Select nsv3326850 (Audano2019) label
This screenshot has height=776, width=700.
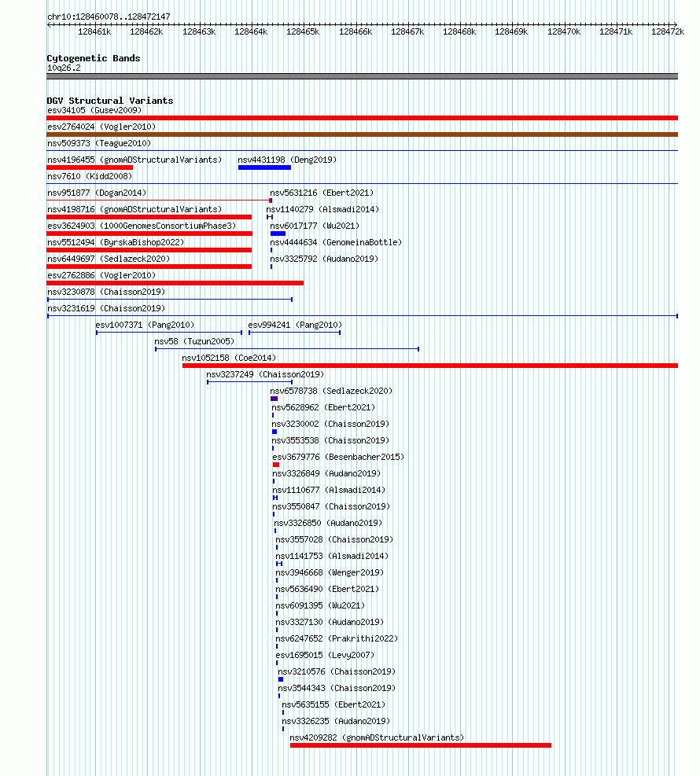coord(328,523)
